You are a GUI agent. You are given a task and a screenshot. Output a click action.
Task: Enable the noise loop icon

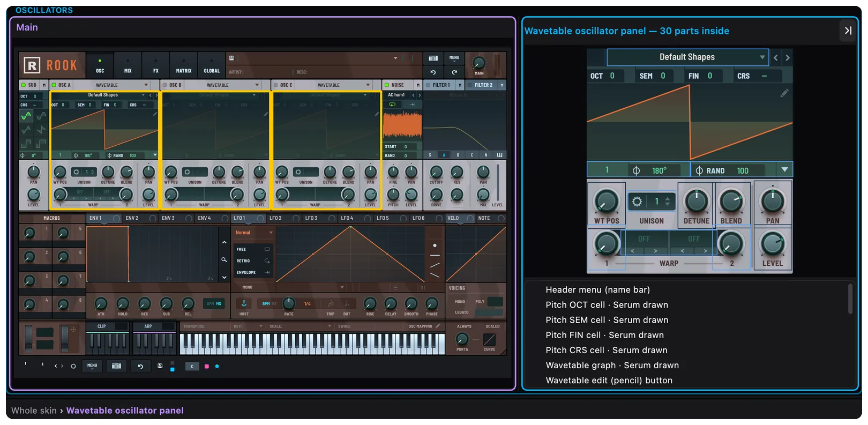392,105
